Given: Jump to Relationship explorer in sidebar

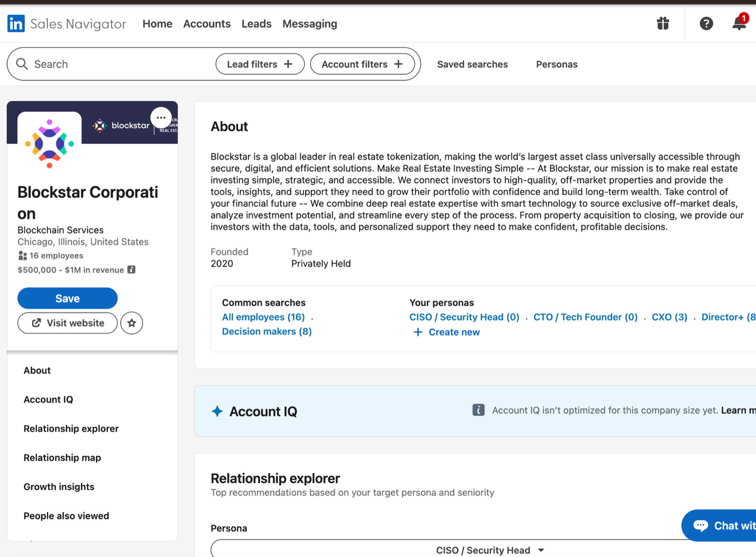Looking at the screenshot, I should coord(71,428).
